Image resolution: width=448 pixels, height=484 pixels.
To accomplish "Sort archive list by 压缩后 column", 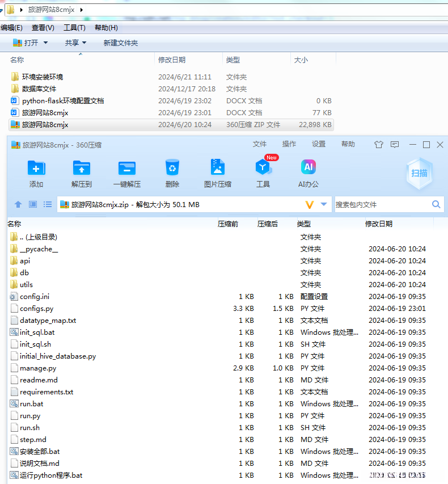I will click(x=268, y=224).
